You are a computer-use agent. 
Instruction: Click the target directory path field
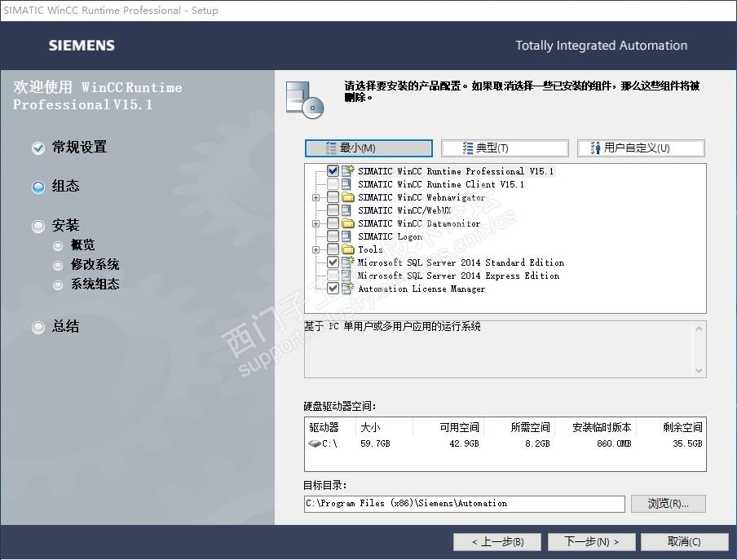pyautogui.click(x=465, y=504)
